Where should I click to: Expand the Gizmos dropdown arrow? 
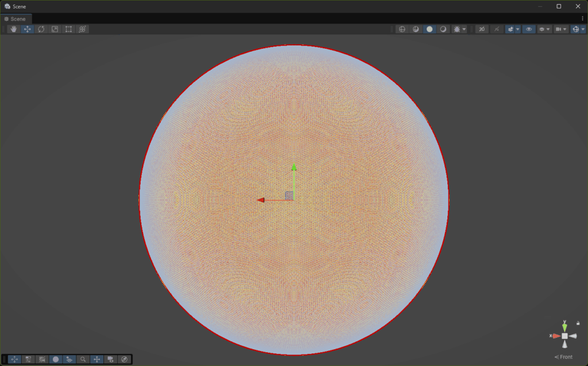(x=583, y=29)
